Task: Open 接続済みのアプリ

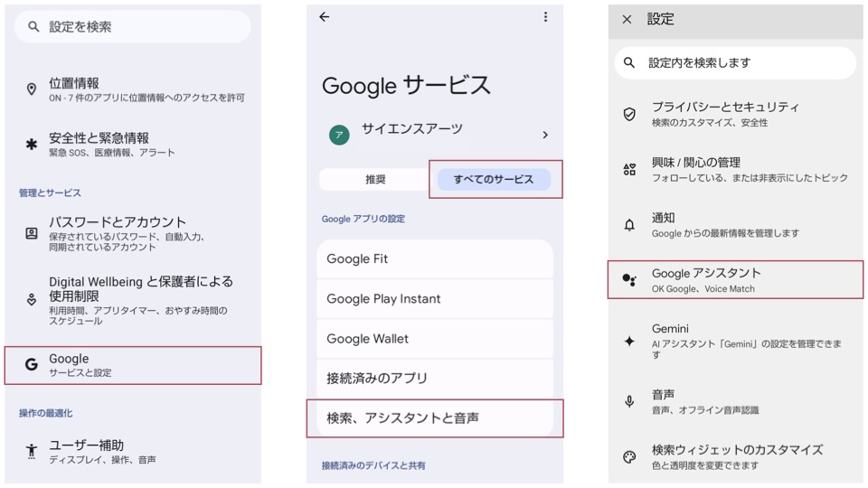Action: (435, 379)
